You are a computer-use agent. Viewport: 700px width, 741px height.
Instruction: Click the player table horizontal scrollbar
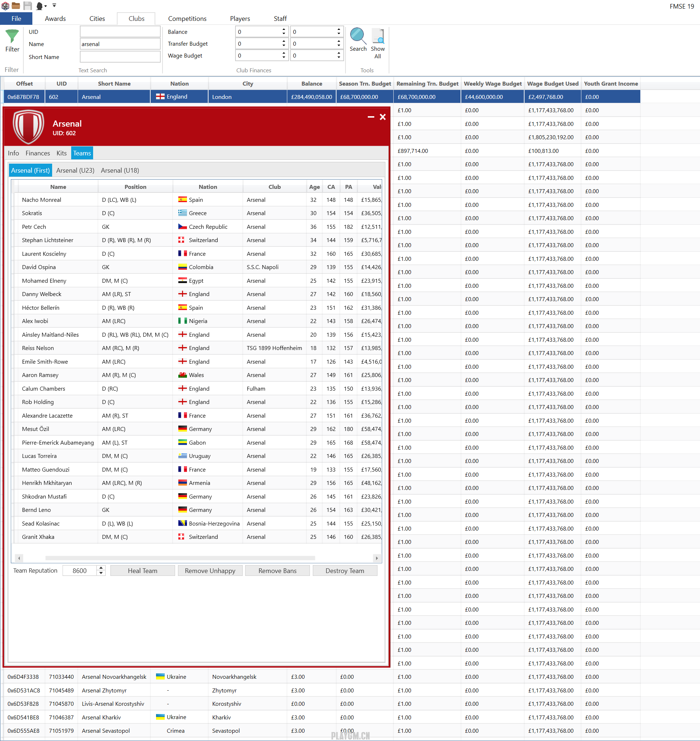pyautogui.click(x=180, y=558)
